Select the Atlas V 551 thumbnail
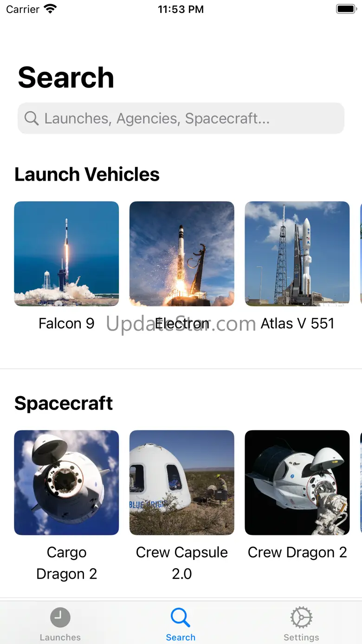362x644 pixels. coord(297,254)
